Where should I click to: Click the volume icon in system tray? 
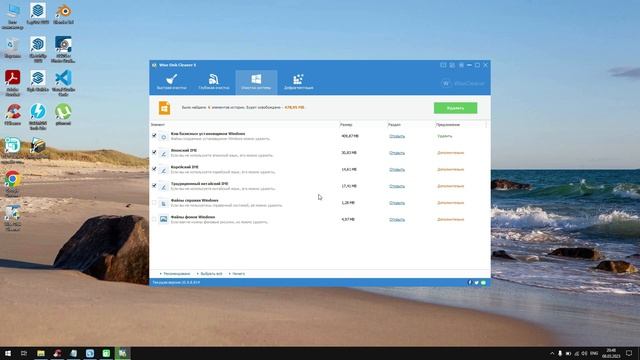click(584, 353)
